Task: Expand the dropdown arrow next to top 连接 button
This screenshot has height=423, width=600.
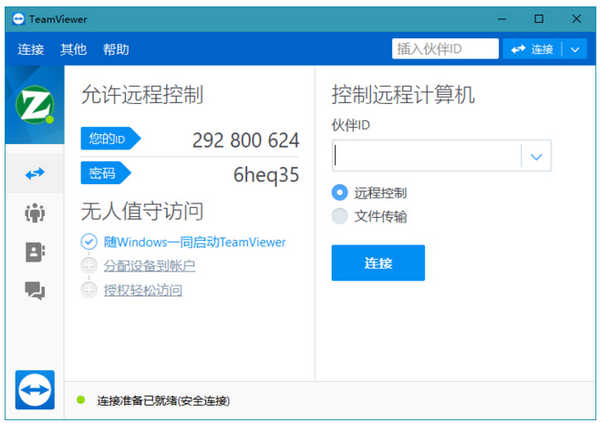Action: (575, 49)
